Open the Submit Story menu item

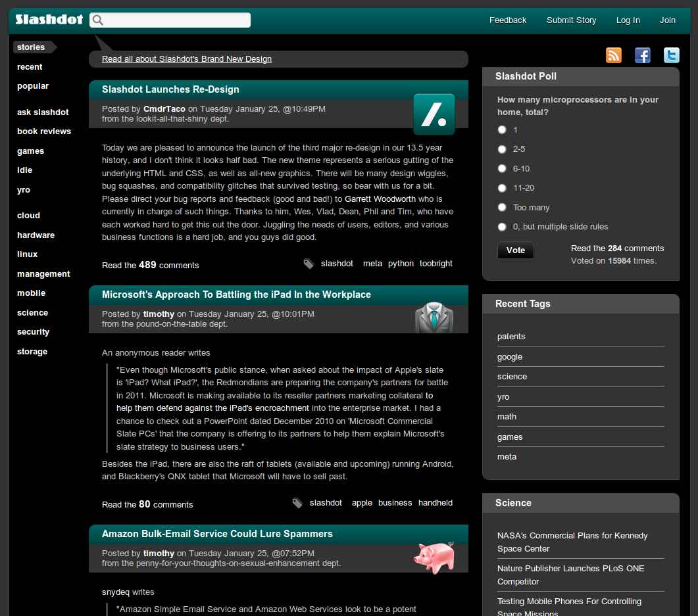coord(571,20)
